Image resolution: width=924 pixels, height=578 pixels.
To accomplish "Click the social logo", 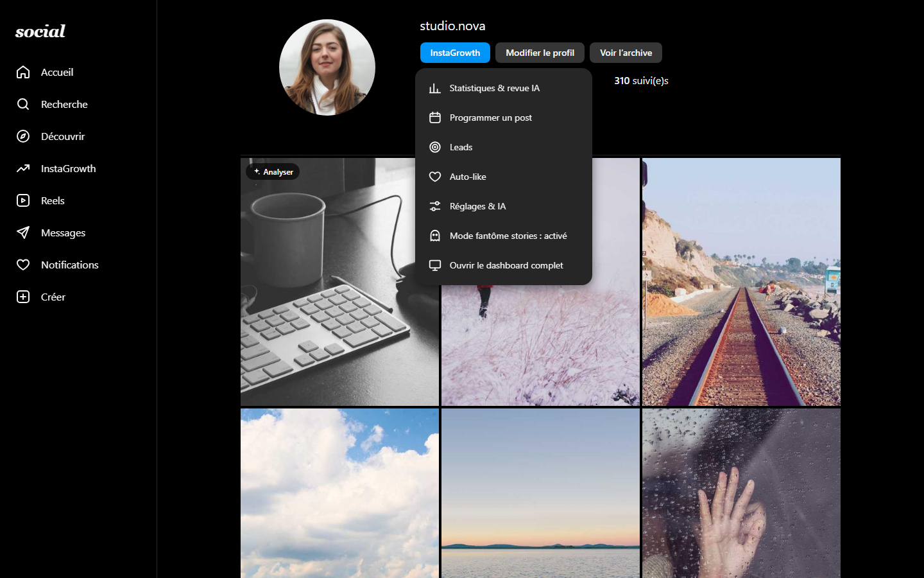I will pos(40,31).
